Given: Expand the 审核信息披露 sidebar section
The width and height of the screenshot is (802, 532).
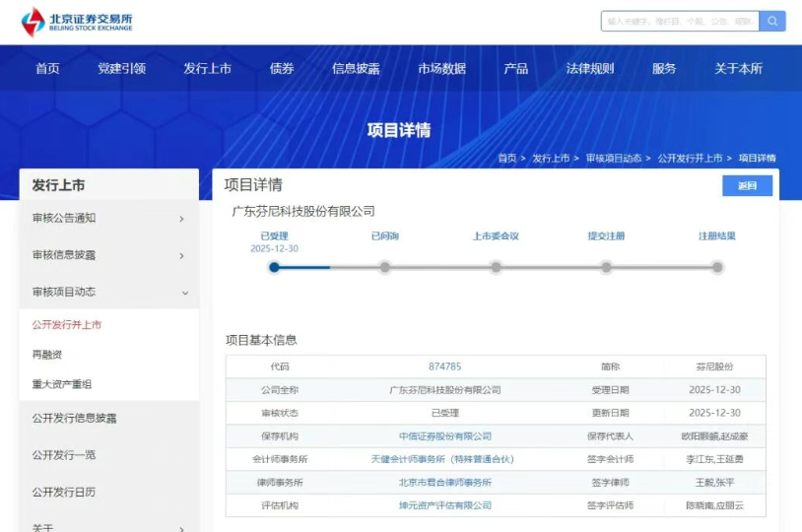Looking at the screenshot, I should point(108,255).
